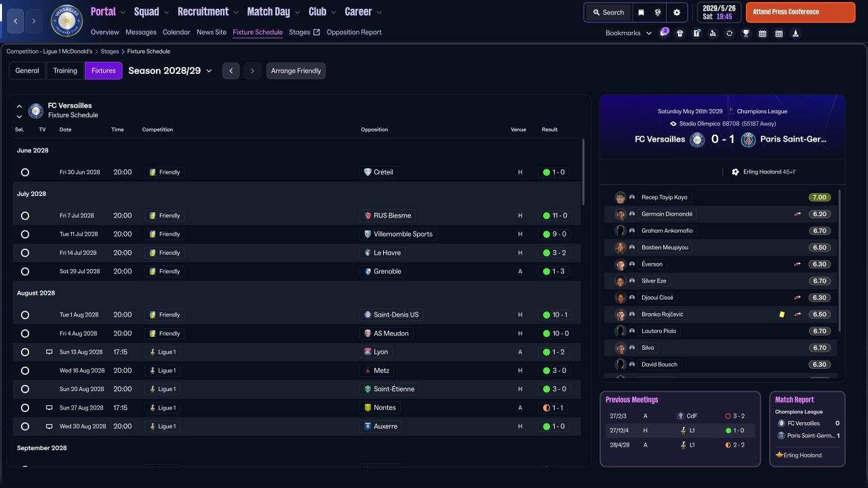Viewport: 868px width, 488px height.
Task: Click the scouting magnifier icon in the bookmarks bar
Action: point(713,33)
